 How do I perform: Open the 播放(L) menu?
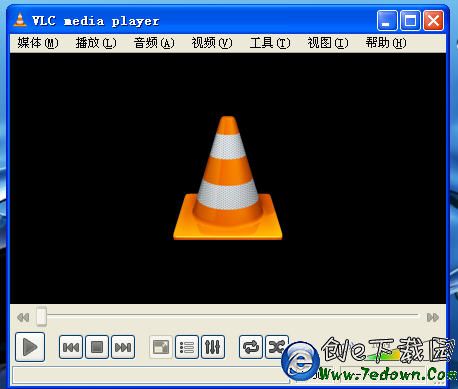pyautogui.click(x=96, y=43)
